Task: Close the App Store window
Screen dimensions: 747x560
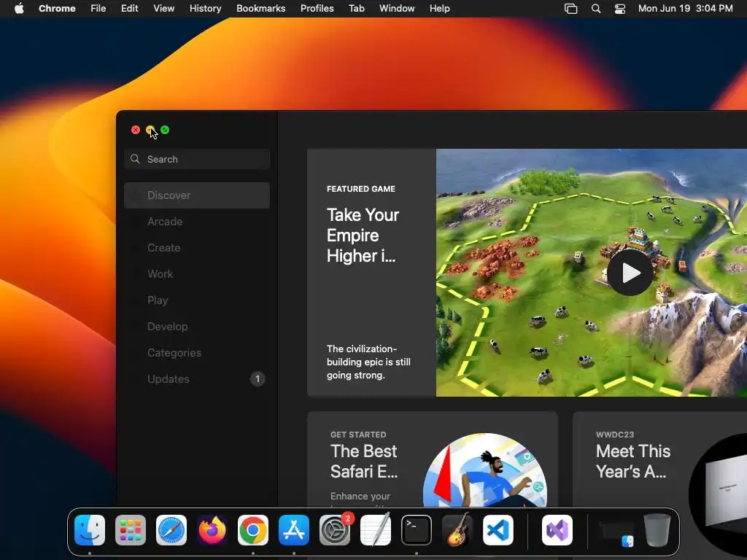Action: 136,130
